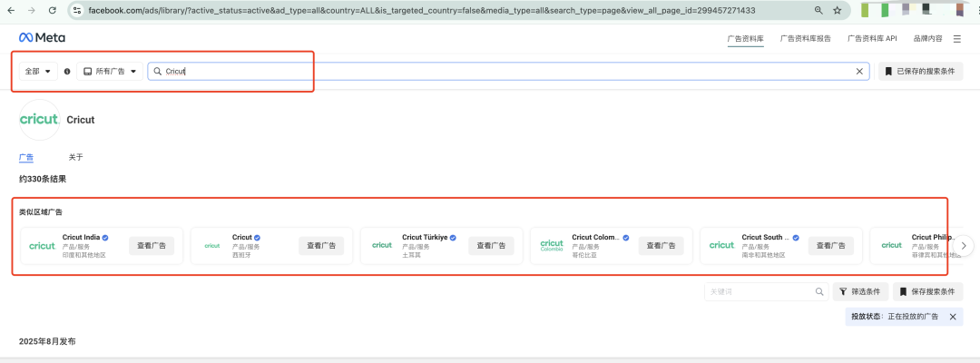Screen dimensions: 980x363
Task: Click the Cricut South logo
Action: [722, 246]
